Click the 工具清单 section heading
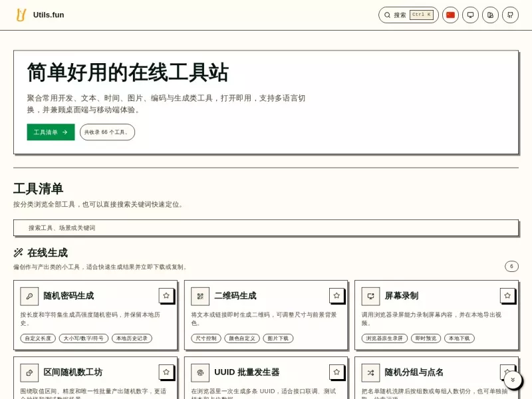Viewport: 532px width, 399px height. (x=39, y=189)
